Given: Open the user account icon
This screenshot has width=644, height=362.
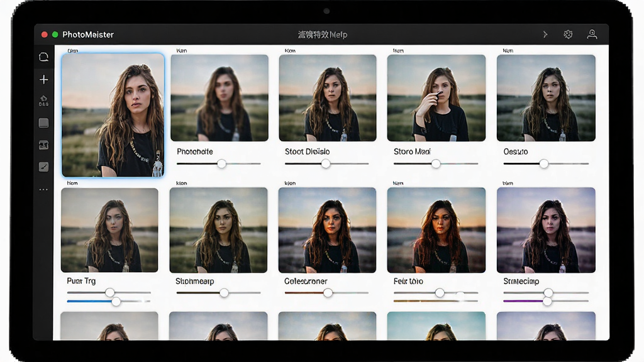Looking at the screenshot, I should pyautogui.click(x=592, y=35).
